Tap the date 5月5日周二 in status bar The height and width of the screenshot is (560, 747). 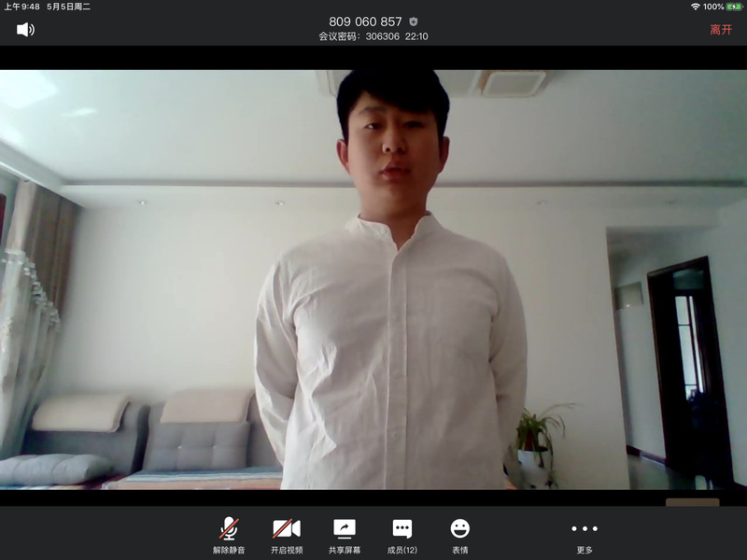coord(68,7)
